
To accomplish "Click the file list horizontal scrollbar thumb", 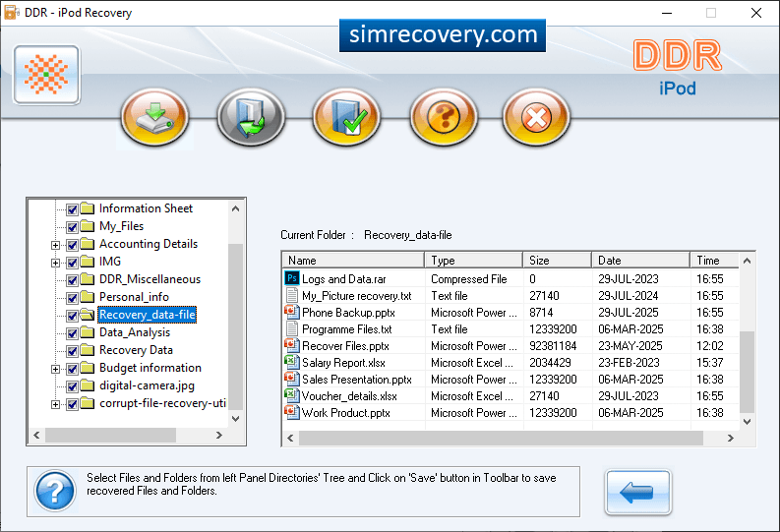I will tap(501, 438).
